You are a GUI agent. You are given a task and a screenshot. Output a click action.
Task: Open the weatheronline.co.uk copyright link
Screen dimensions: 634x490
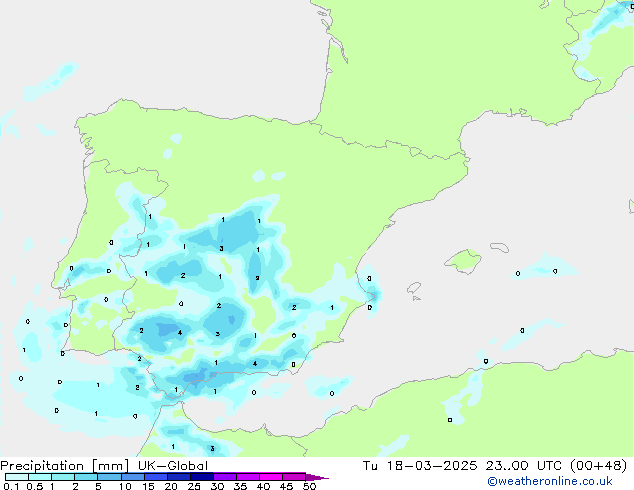(549, 481)
